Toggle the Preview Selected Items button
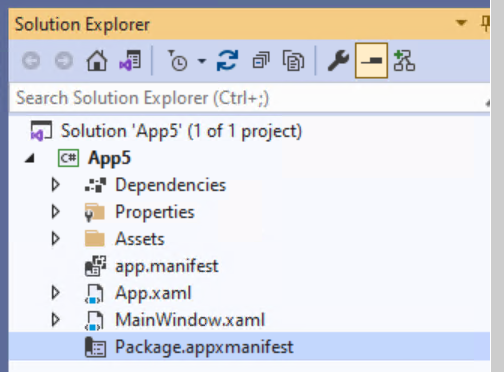This screenshot has width=504, height=372. [371, 60]
